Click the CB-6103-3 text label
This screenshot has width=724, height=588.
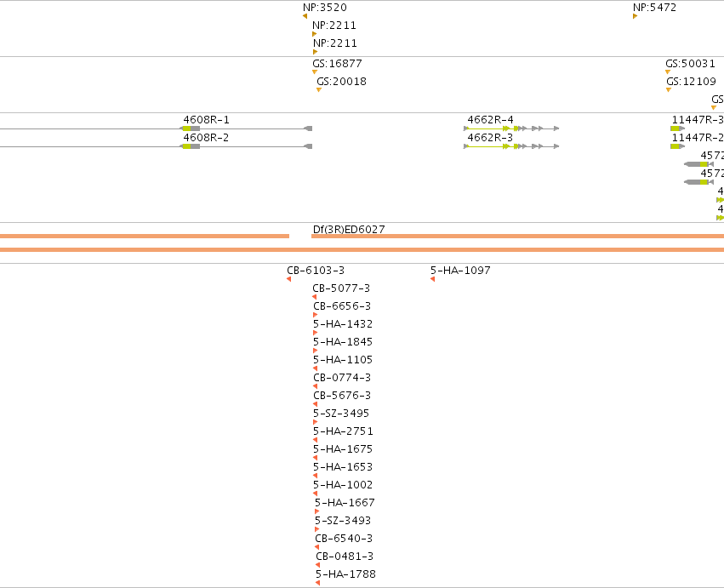[x=316, y=271]
